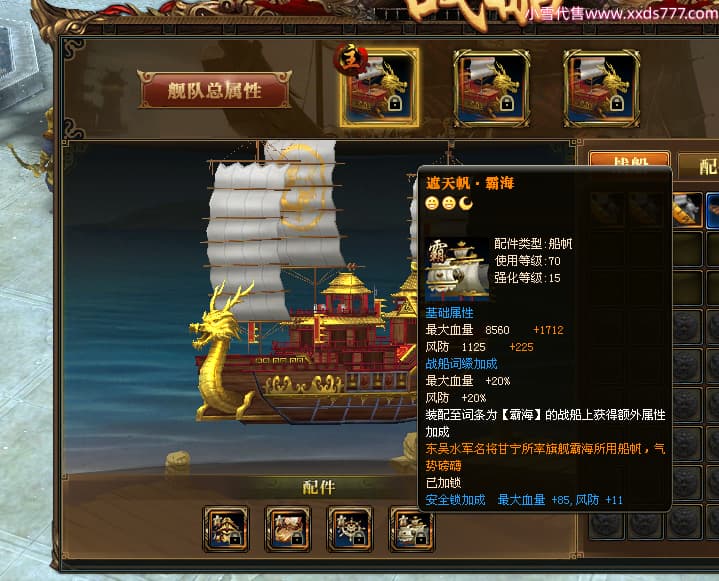
Task: Switch to the 战船 tab
Action: [x=629, y=161]
